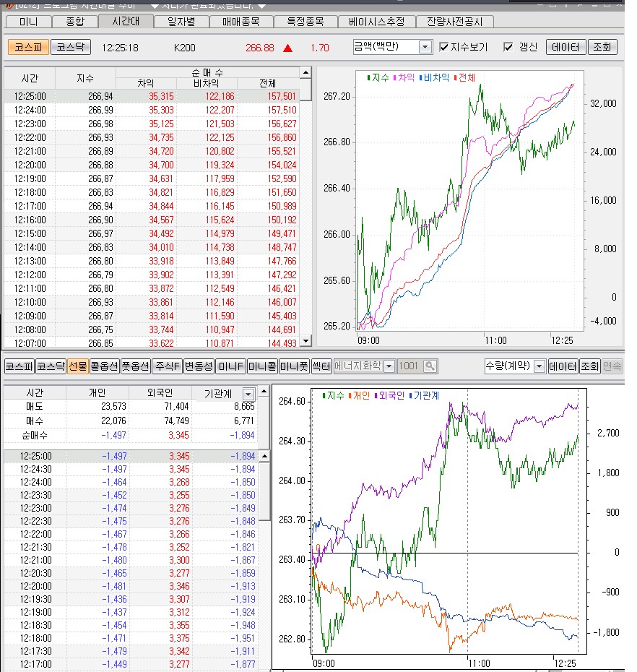The image size is (637, 672).
Task: Open the 매매종목 tab
Action: click(x=246, y=22)
